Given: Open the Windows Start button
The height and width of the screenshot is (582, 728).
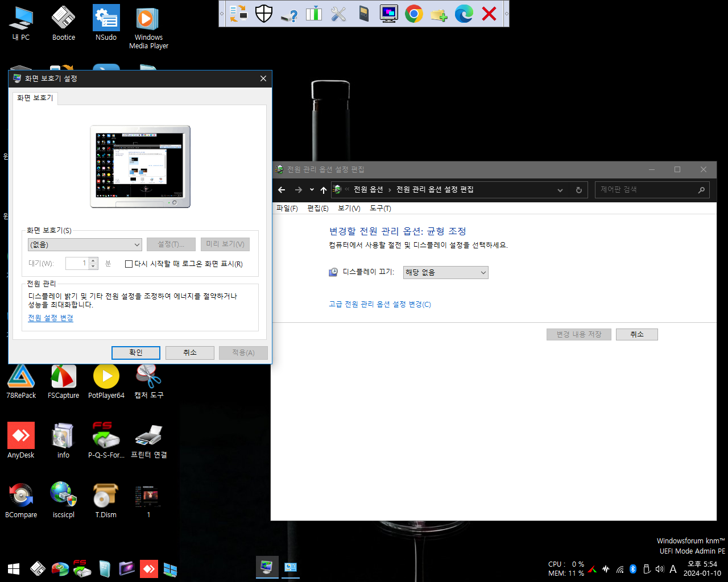Looking at the screenshot, I should tap(14, 568).
